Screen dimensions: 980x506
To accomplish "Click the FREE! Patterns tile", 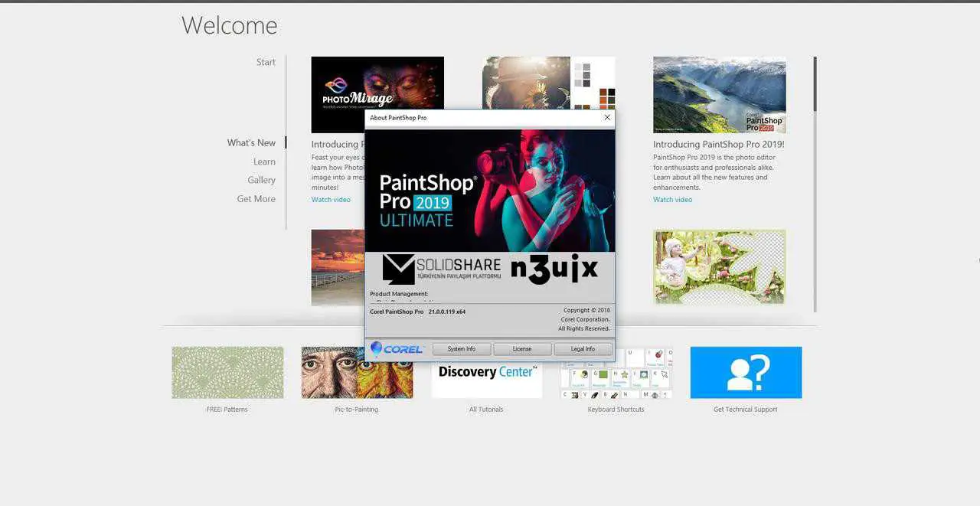I will [227, 373].
